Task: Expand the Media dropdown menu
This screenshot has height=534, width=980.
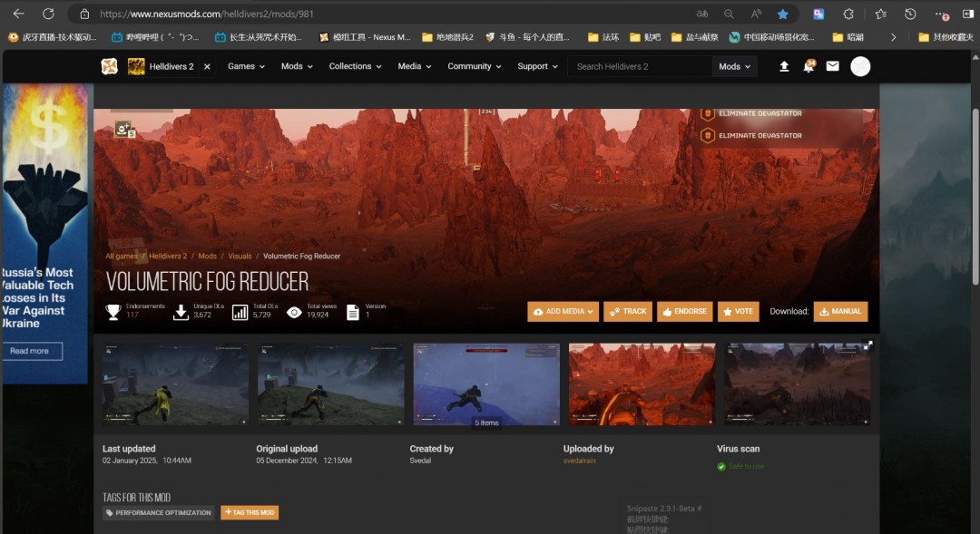Action: (415, 66)
